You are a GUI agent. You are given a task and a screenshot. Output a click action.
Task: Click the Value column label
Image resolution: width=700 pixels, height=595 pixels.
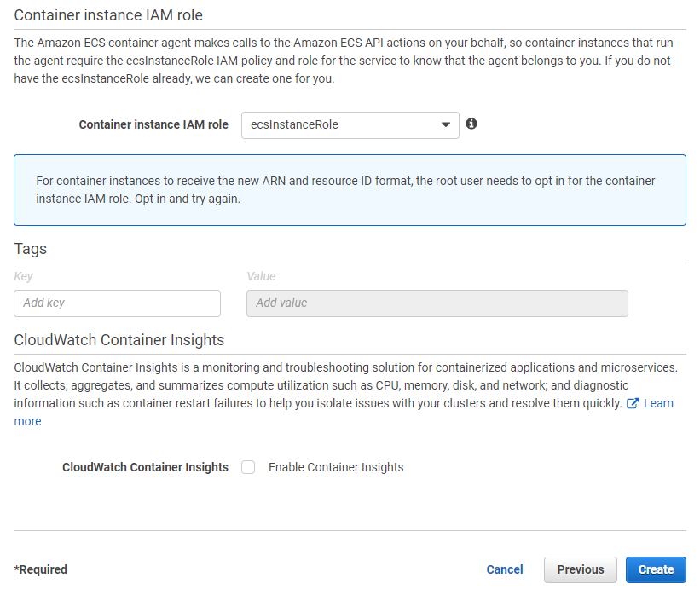(261, 276)
